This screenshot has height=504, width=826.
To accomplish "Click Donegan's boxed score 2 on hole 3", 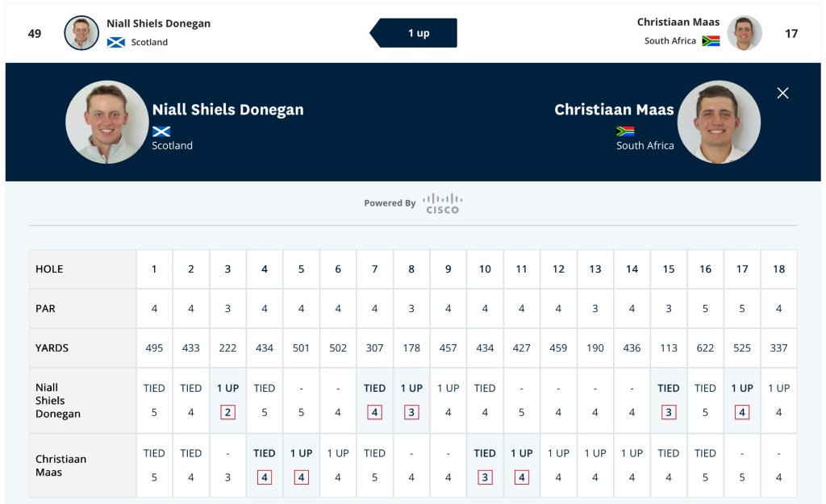I will click(x=227, y=413).
